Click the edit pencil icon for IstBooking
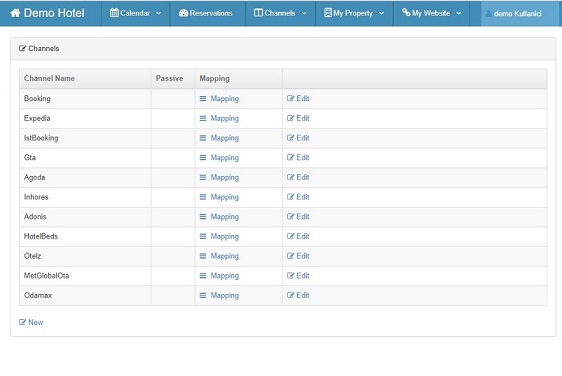 pyautogui.click(x=290, y=138)
